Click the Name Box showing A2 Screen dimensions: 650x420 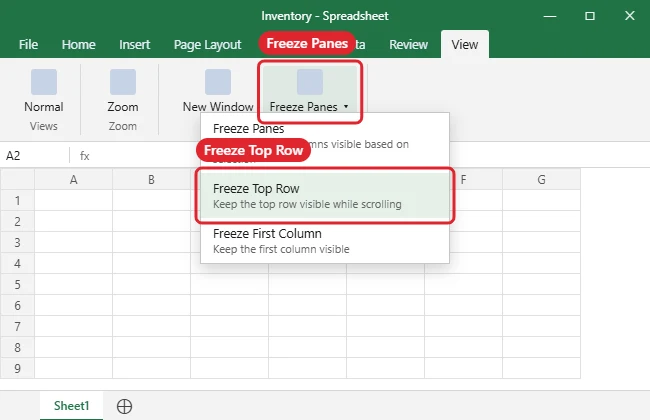(x=35, y=155)
